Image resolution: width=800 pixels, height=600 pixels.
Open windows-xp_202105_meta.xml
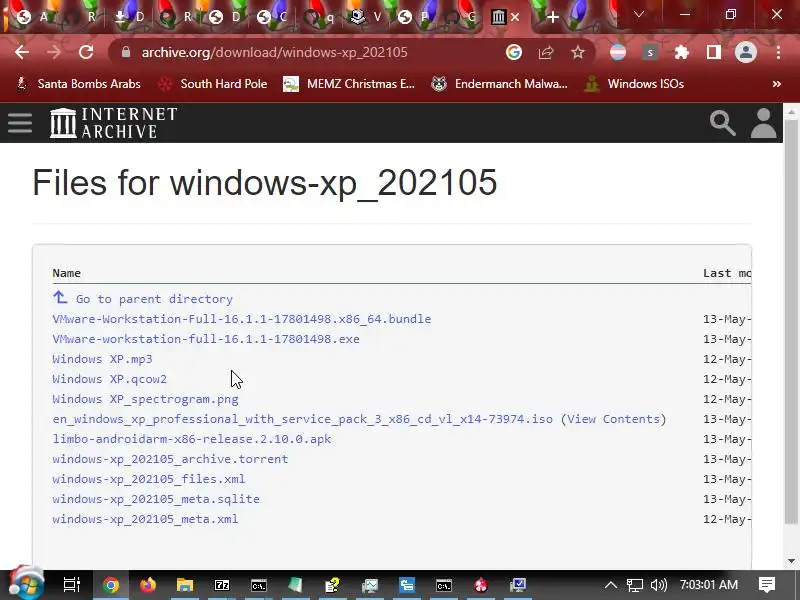tap(145, 519)
